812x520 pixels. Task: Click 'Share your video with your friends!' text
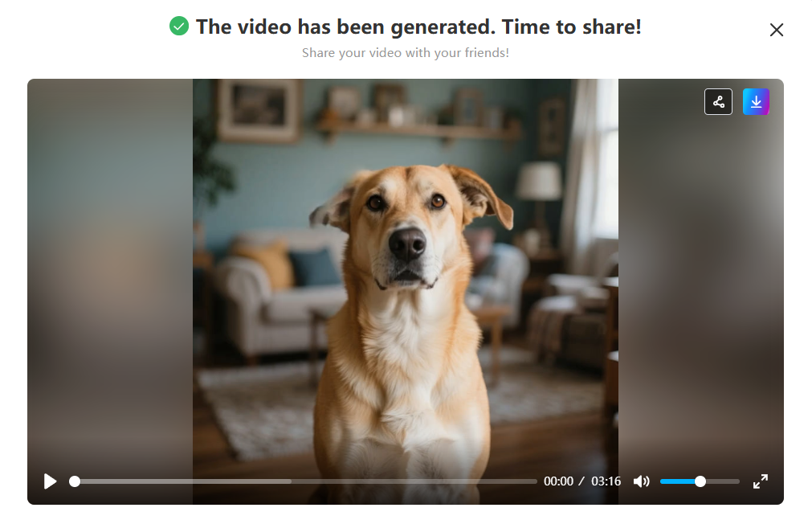tap(406, 53)
